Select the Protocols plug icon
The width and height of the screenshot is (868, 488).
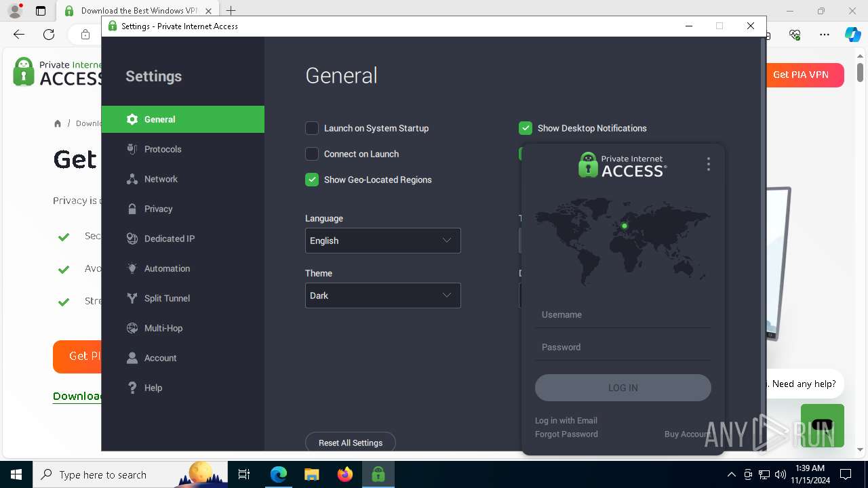[132, 149]
